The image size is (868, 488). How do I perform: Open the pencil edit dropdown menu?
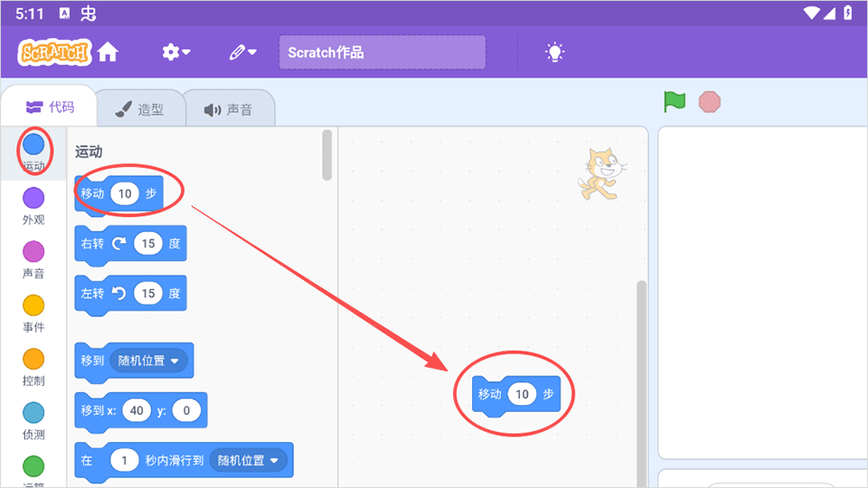tap(242, 52)
